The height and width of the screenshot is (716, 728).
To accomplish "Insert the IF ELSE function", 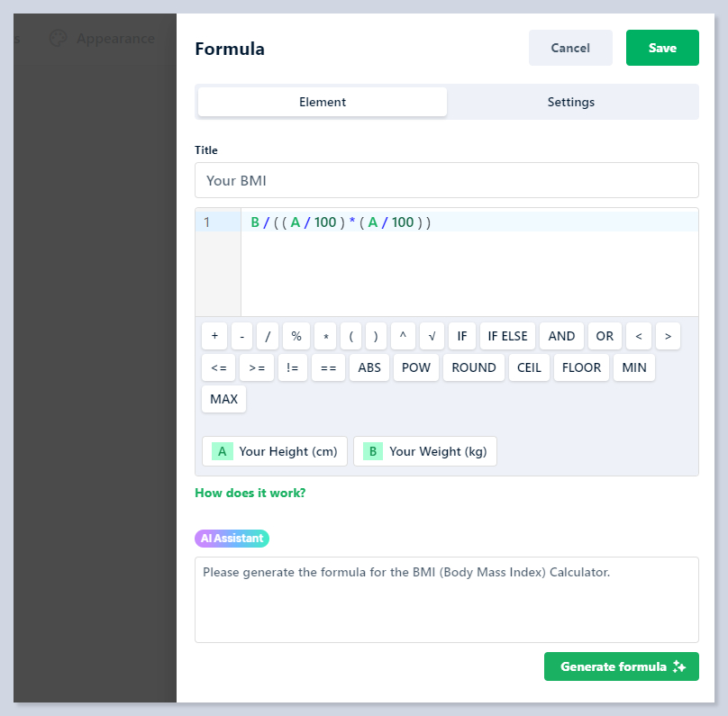I will coord(508,336).
